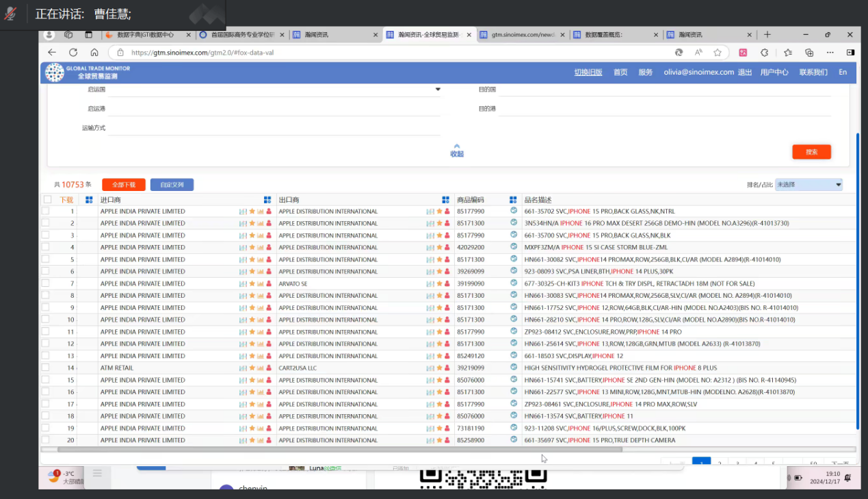868x499 pixels.
Task: Expand the 启运国 dropdown arrow
Action: pyautogui.click(x=438, y=90)
